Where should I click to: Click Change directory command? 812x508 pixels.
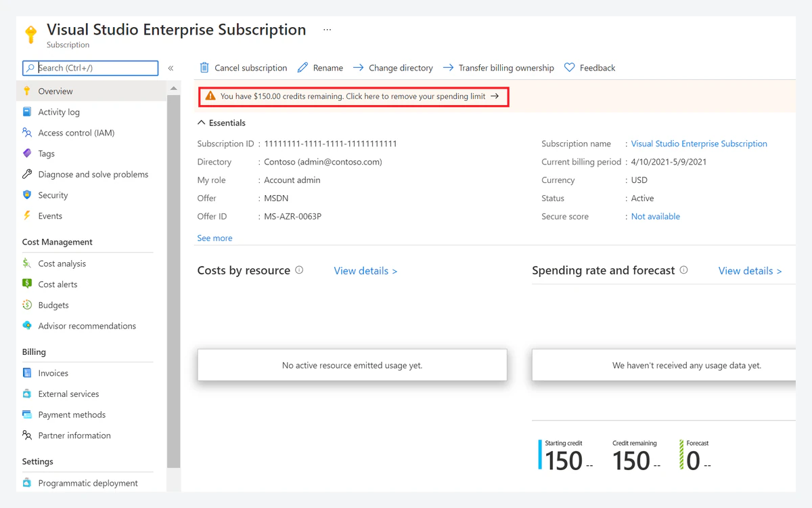393,68
